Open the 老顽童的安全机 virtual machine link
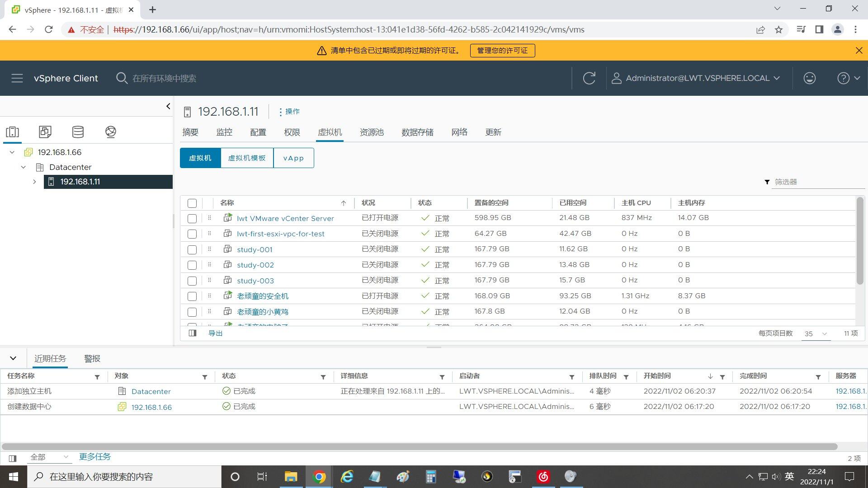The image size is (868, 488). pyautogui.click(x=263, y=296)
